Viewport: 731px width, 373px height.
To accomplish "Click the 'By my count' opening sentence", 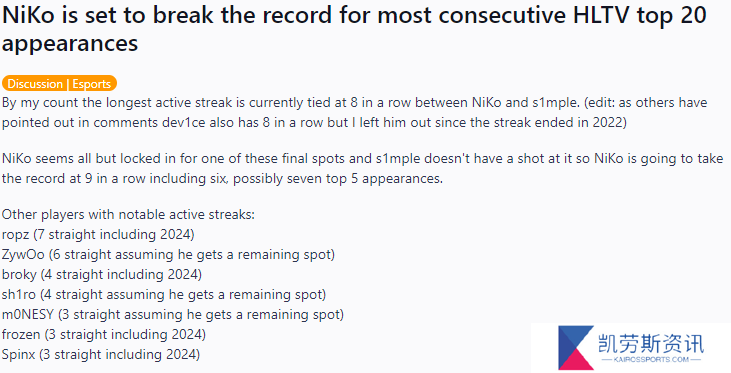I will (290, 102).
